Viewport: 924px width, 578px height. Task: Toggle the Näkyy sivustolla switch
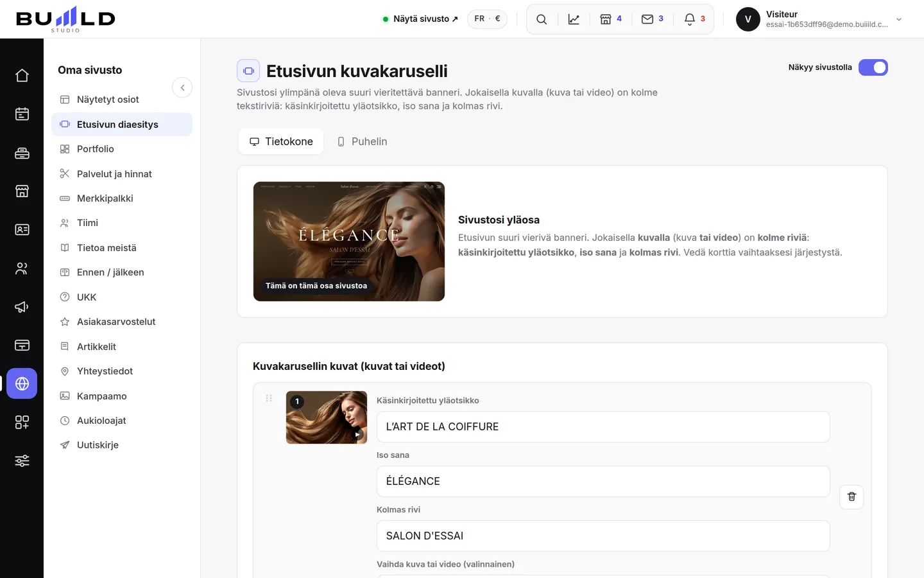point(873,67)
